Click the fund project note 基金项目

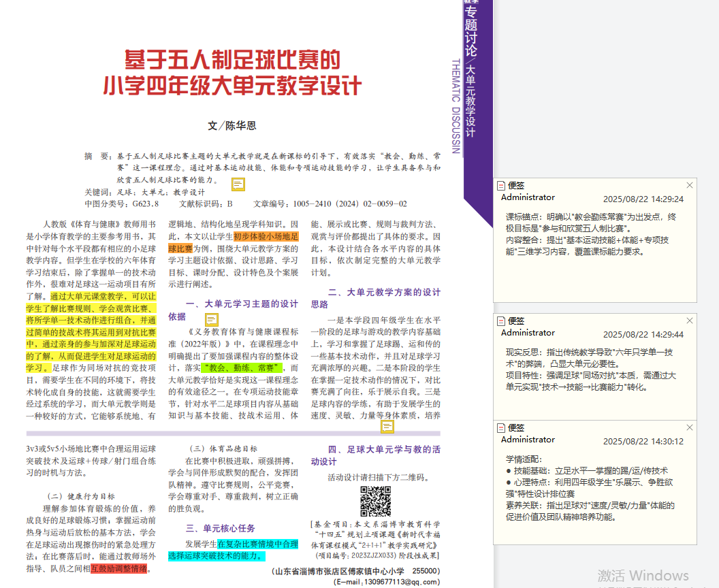[x=376, y=540]
